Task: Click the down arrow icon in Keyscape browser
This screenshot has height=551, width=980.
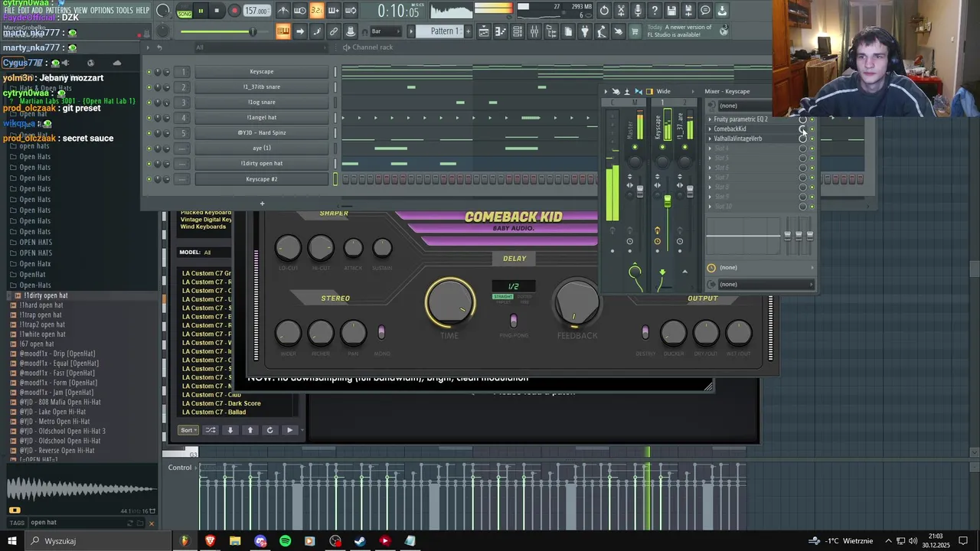Action: coord(230,430)
